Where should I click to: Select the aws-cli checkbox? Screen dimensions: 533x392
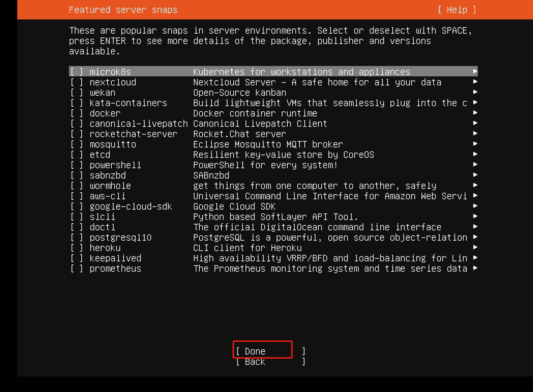[x=77, y=196]
